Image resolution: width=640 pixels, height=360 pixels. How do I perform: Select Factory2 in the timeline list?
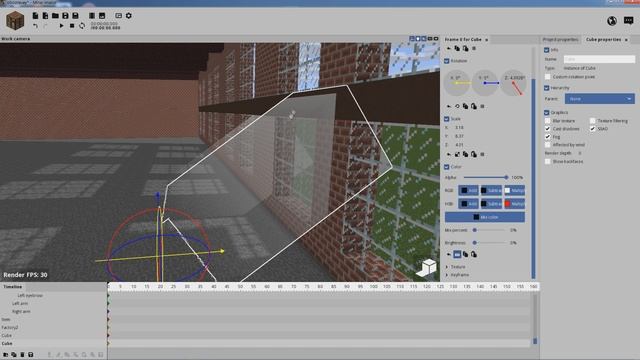[10, 327]
